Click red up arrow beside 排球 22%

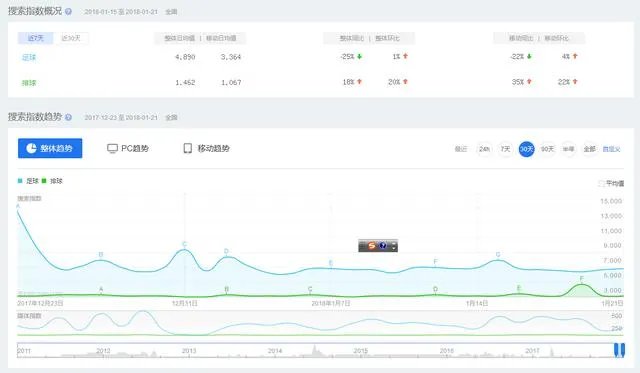[x=575, y=82]
